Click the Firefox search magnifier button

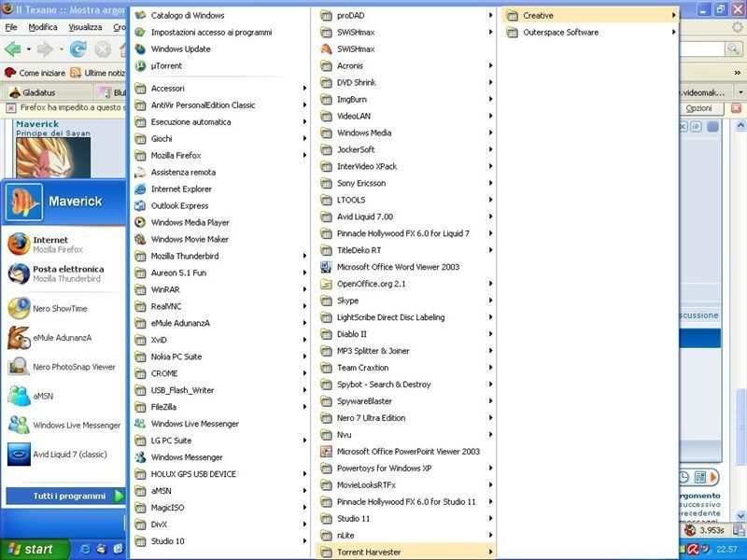pos(733,49)
